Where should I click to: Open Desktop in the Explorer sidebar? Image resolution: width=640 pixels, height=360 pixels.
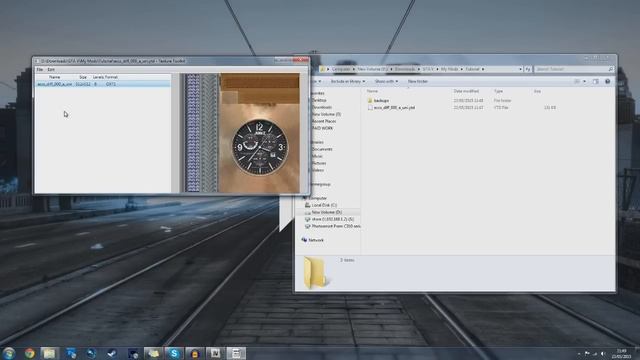click(319, 100)
